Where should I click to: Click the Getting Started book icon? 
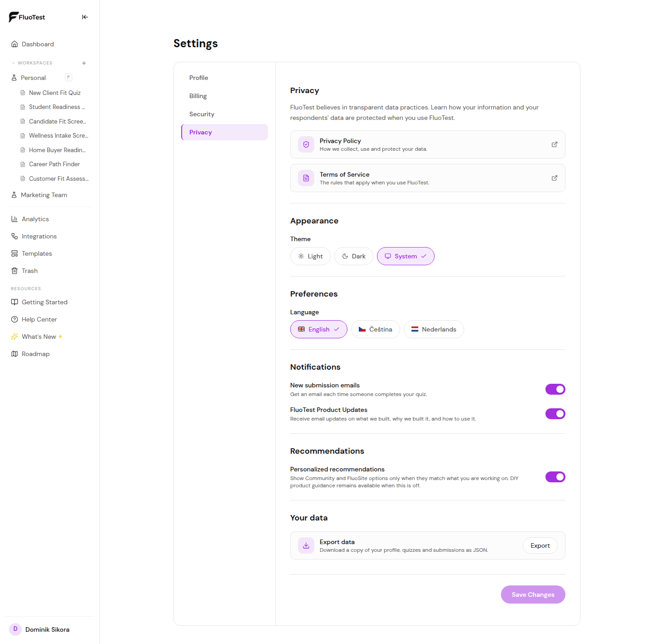pyautogui.click(x=15, y=302)
